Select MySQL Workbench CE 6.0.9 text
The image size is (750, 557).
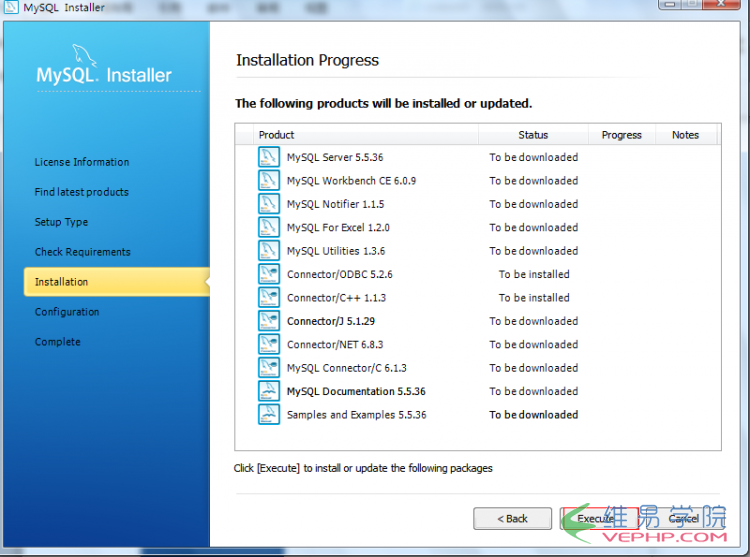tap(351, 181)
